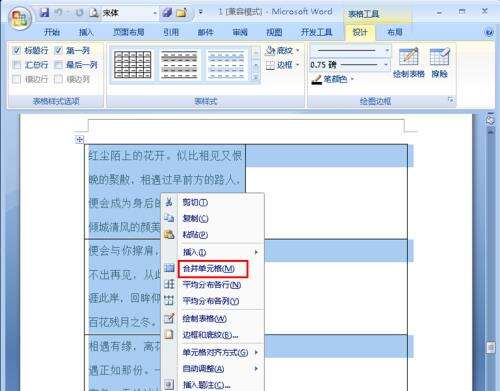
Task: Enable the 镶边行 banded rows checkbox
Action: click(17, 79)
